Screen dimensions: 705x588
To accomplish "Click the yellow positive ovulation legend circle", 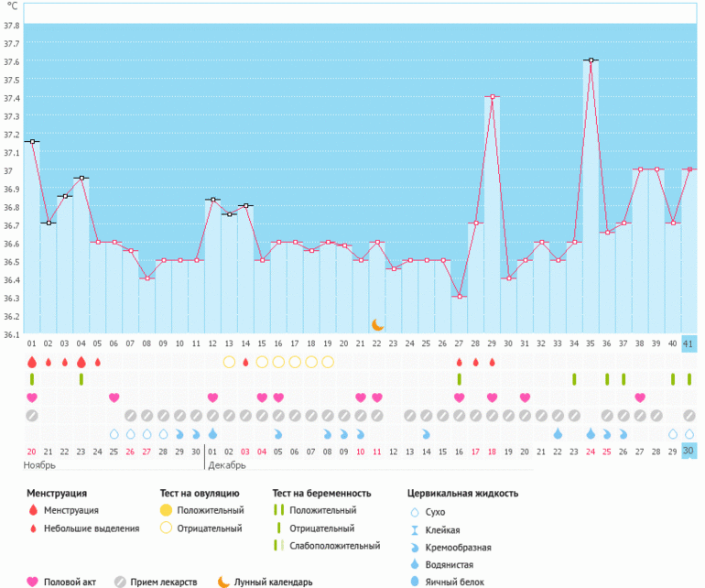I will pos(166,510).
